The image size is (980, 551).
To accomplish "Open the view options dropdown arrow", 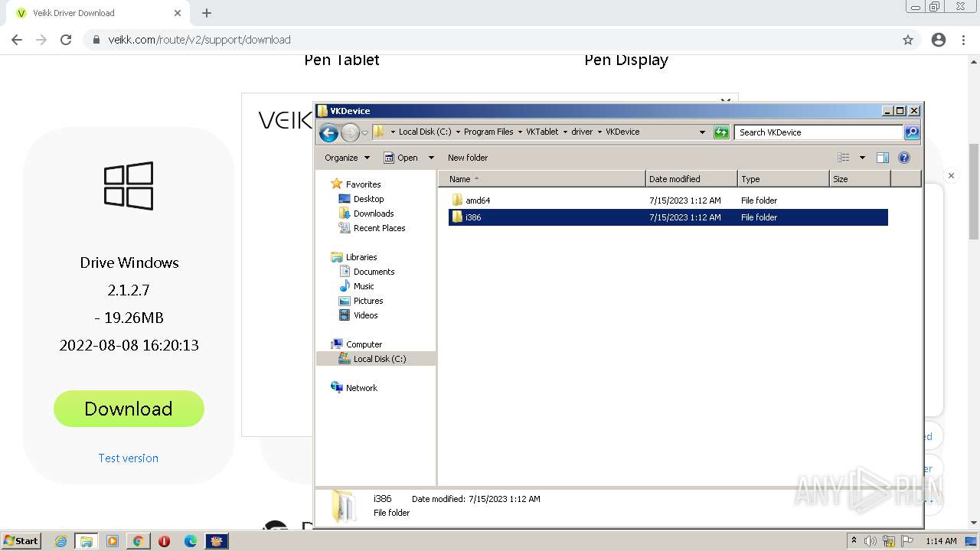I will pyautogui.click(x=862, y=158).
